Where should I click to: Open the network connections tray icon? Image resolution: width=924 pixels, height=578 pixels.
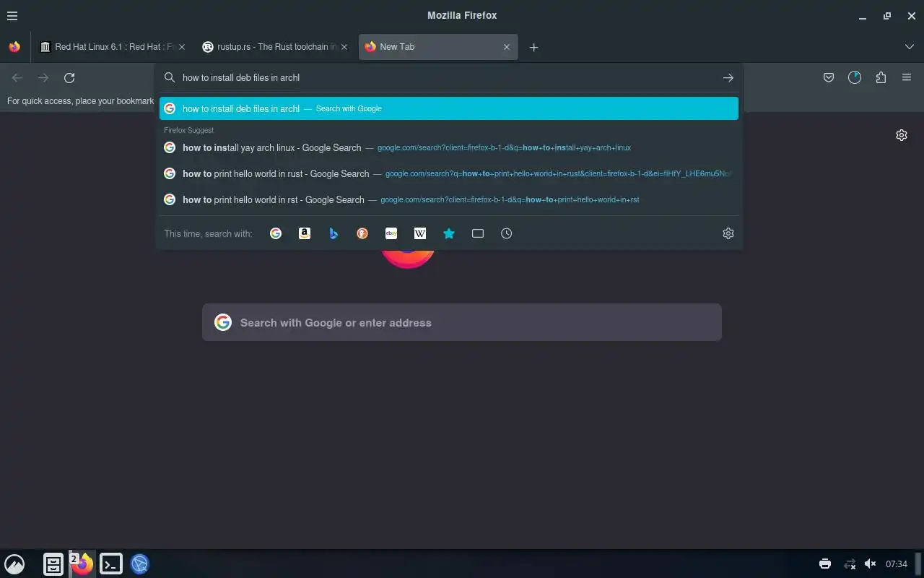pos(850,564)
